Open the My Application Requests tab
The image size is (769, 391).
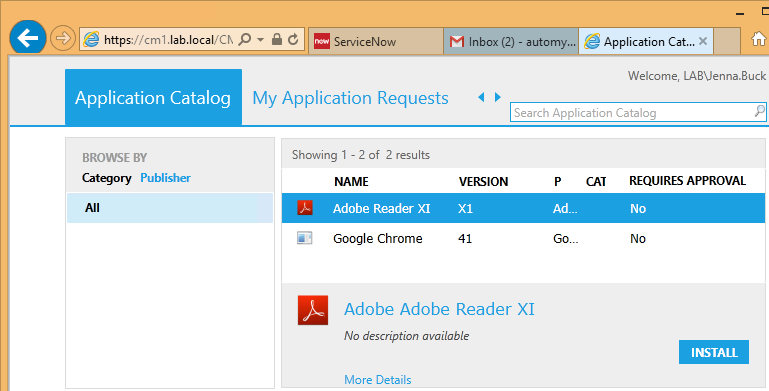350,98
